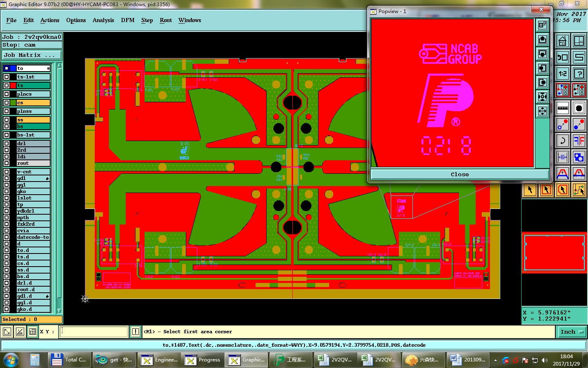Open Total Commander from taskbar
The image size is (588, 368).
69,360
